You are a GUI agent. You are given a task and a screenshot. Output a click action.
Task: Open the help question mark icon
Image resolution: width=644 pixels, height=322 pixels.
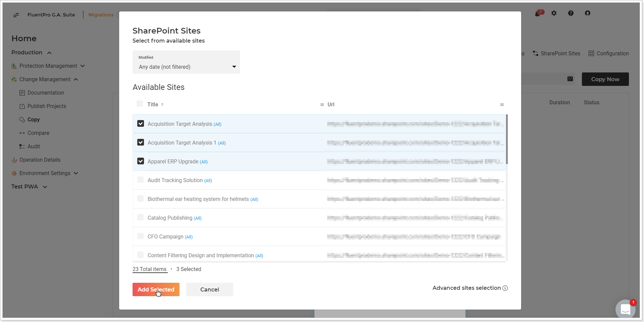(x=571, y=13)
